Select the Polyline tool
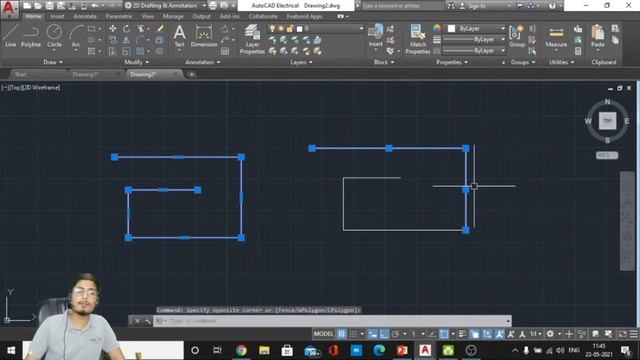 click(31, 36)
